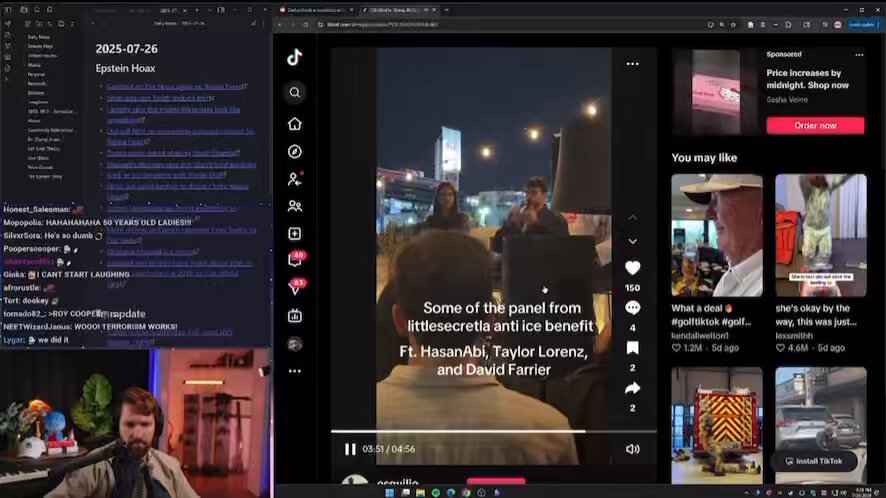Reload the browser page
This screenshot has height=498, width=886.
tap(306, 25)
